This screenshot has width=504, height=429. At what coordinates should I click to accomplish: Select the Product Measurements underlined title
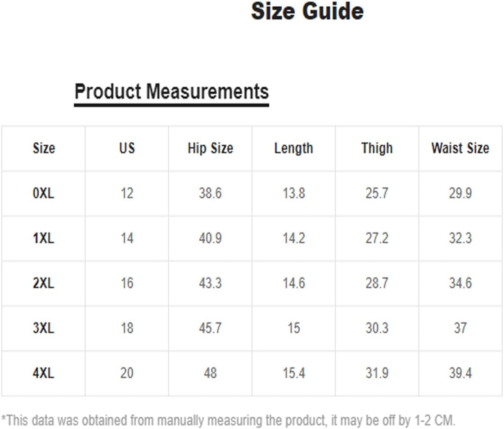(171, 93)
